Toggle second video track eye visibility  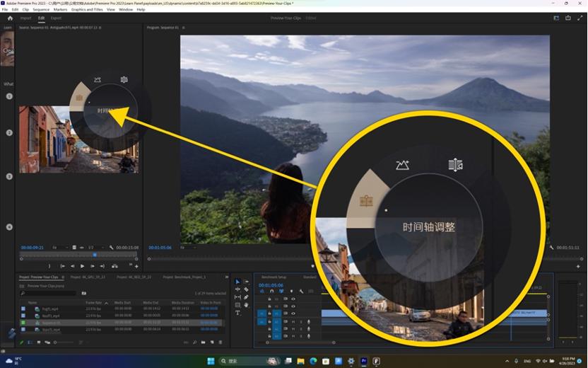(x=293, y=306)
